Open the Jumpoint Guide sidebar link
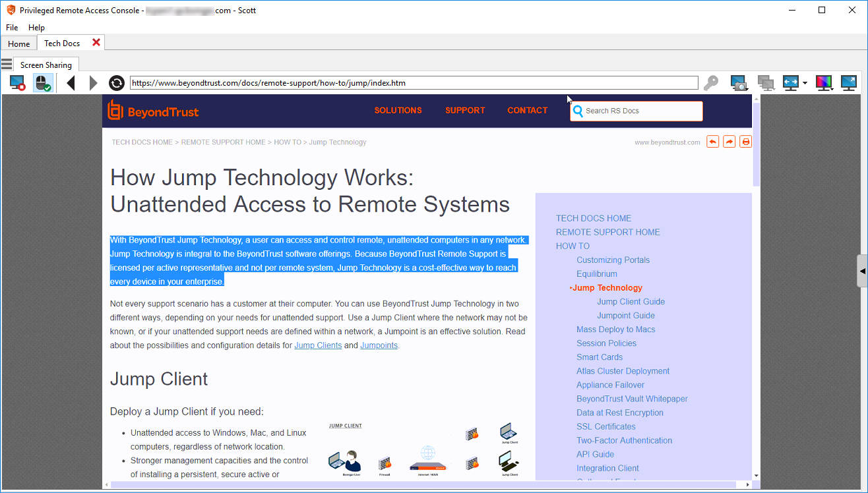This screenshot has height=493, width=868. (x=625, y=316)
